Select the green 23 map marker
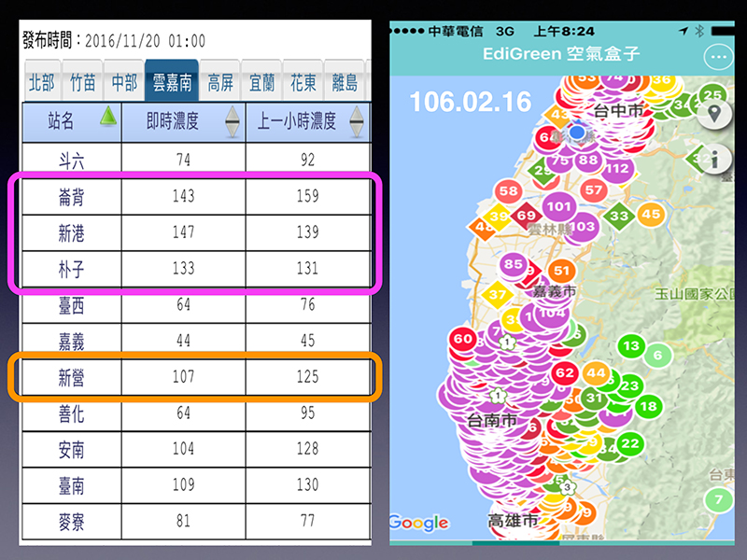Screen dimensions: 747x560 (x=629, y=385)
